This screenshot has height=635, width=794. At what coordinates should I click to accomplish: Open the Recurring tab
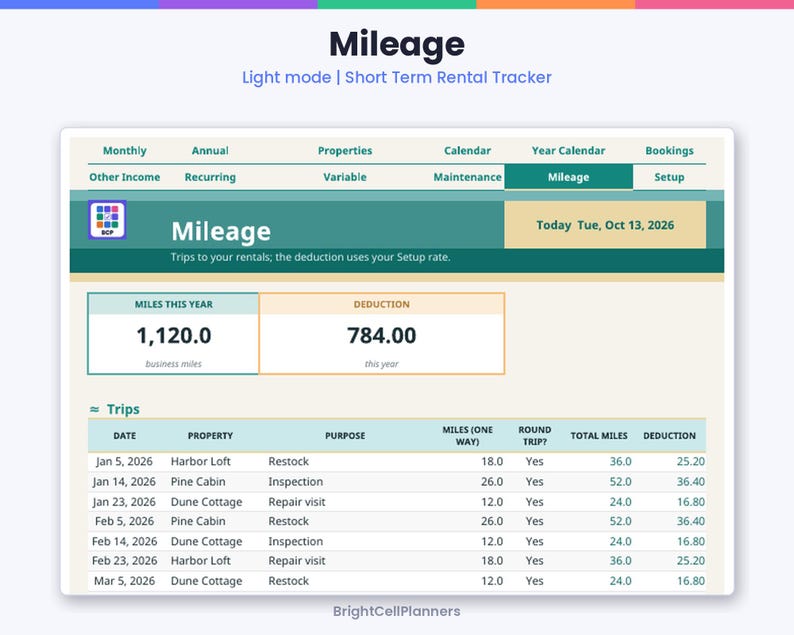210,177
